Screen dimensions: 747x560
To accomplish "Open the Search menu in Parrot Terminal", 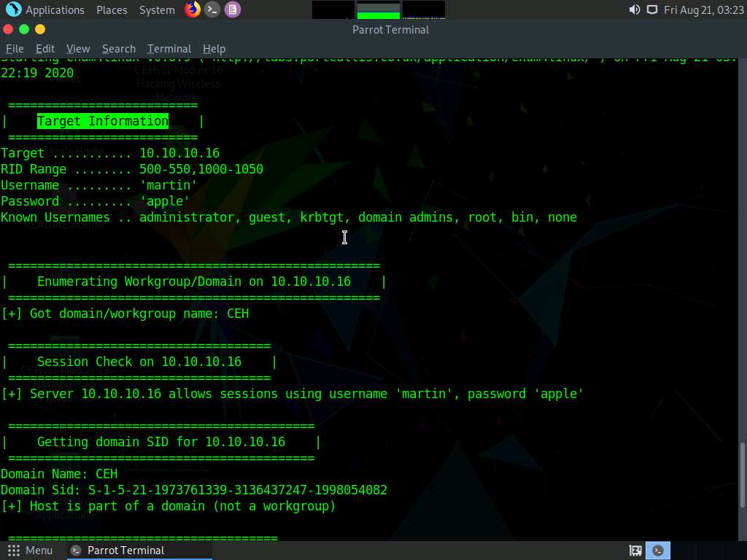I will point(119,49).
